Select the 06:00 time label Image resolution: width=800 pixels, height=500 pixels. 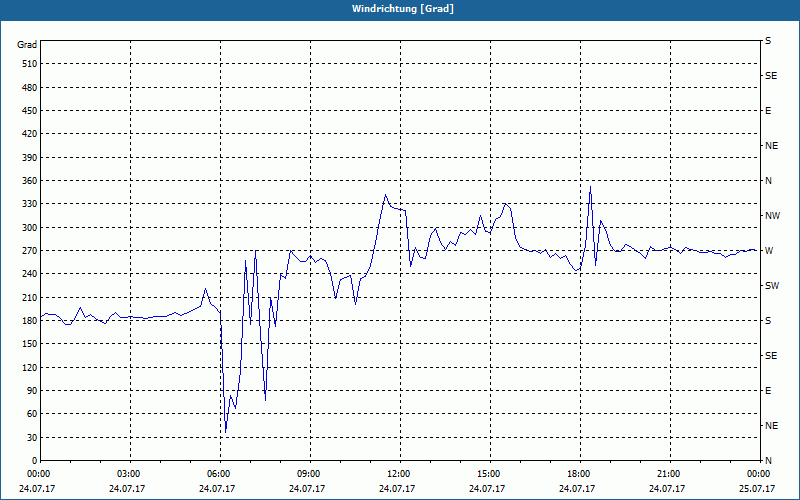[217, 474]
